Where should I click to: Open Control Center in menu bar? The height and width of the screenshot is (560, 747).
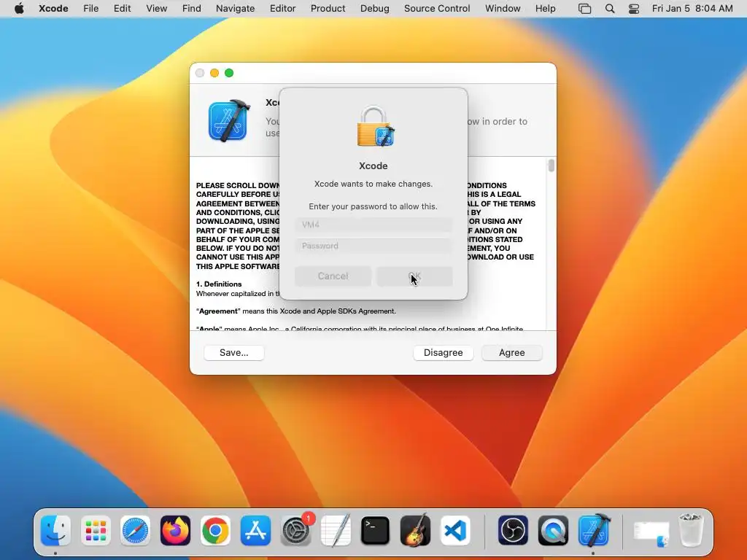pyautogui.click(x=634, y=9)
